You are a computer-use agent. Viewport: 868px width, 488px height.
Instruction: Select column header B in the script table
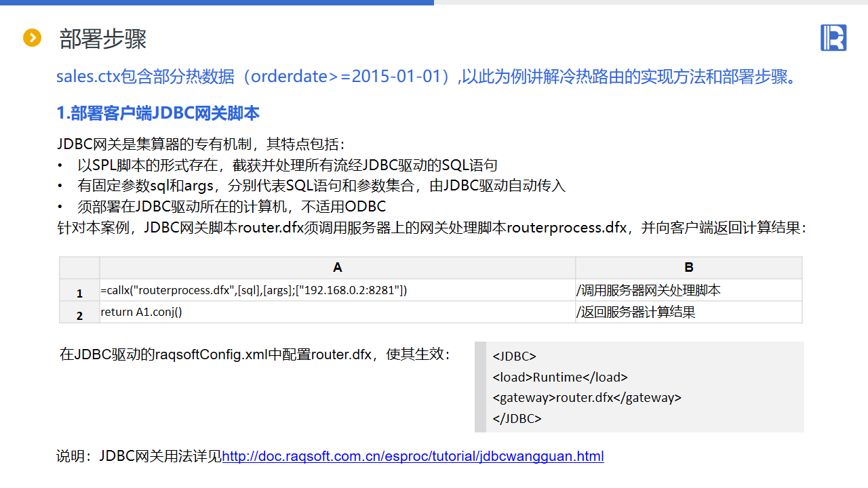click(x=689, y=267)
